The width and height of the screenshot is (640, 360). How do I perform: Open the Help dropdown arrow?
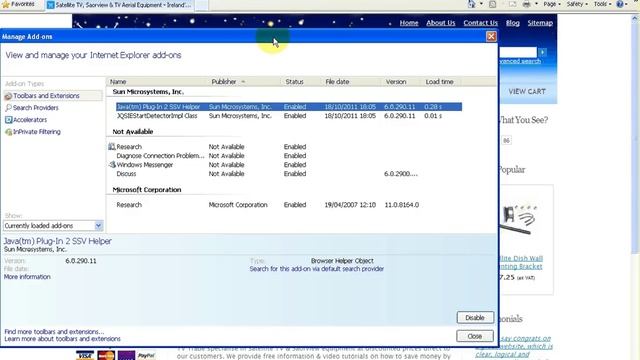click(627, 4)
